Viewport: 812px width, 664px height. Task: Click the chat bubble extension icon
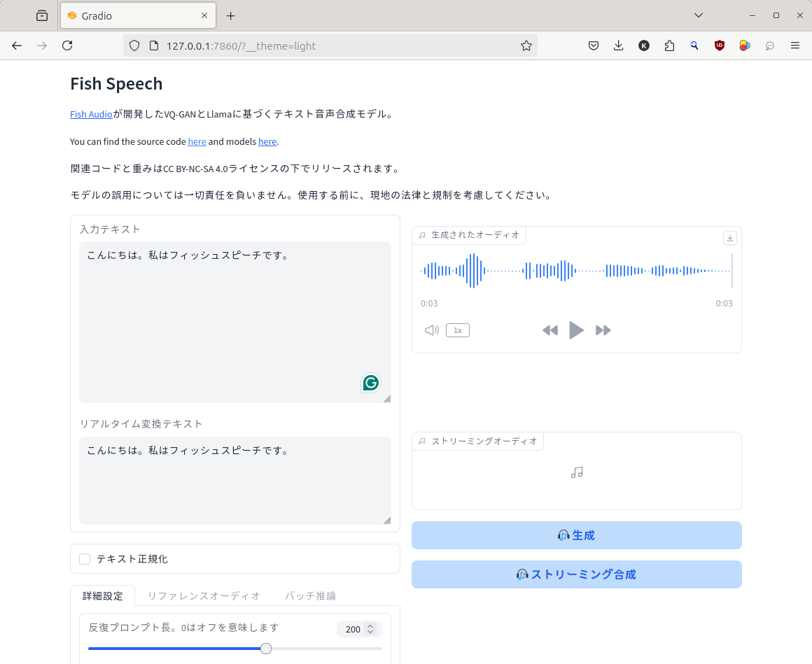tap(770, 45)
